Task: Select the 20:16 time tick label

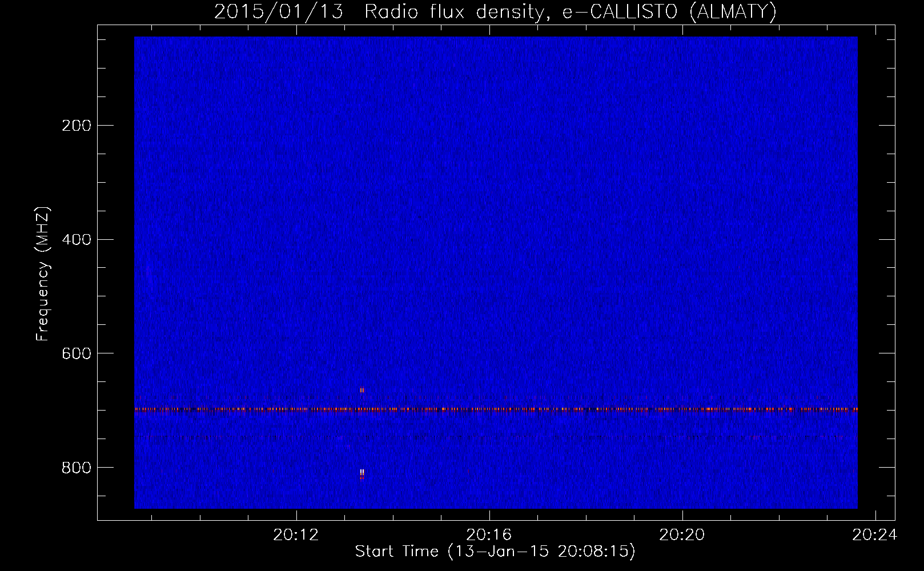Action: pyautogui.click(x=489, y=535)
